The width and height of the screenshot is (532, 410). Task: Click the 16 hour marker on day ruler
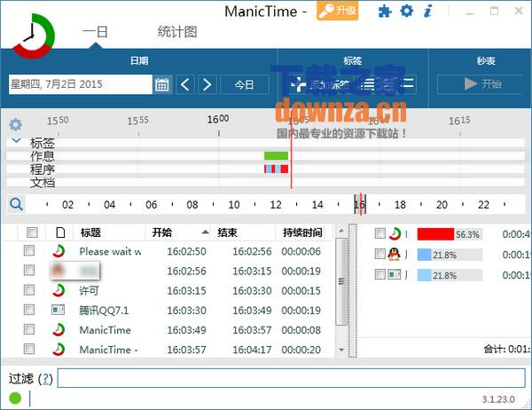pyautogui.click(x=359, y=204)
